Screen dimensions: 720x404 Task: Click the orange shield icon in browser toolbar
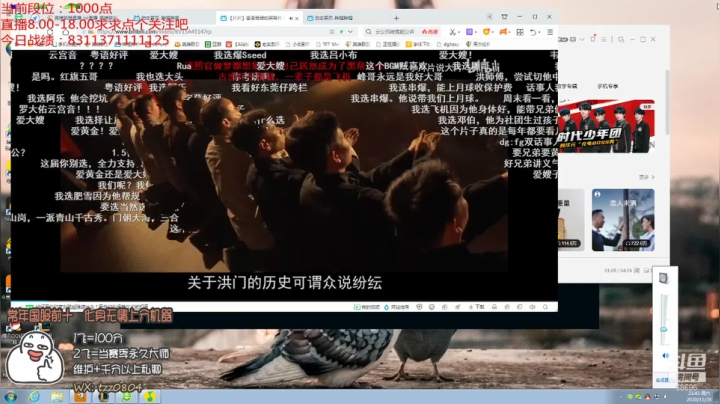point(486,32)
